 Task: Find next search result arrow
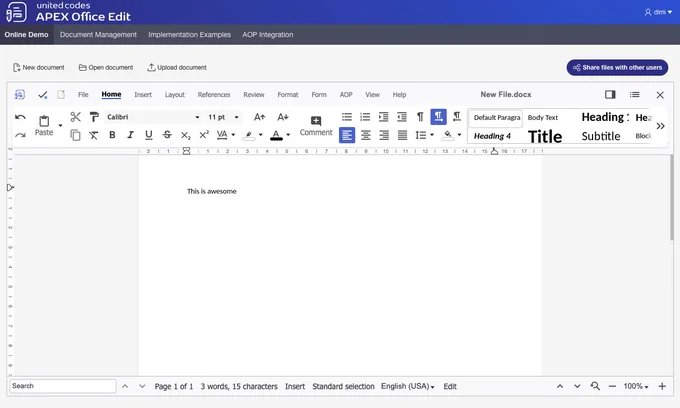pyautogui.click(x=142, y=386)
